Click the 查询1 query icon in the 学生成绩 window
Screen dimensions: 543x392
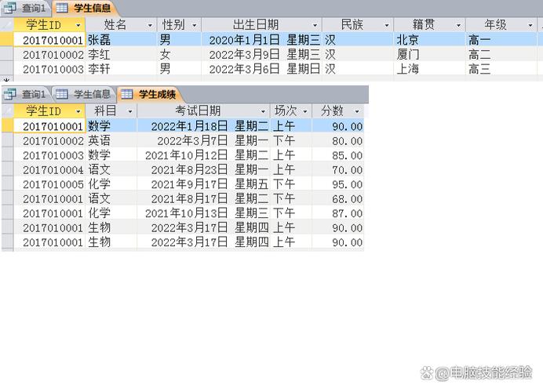tap(9, 94)
